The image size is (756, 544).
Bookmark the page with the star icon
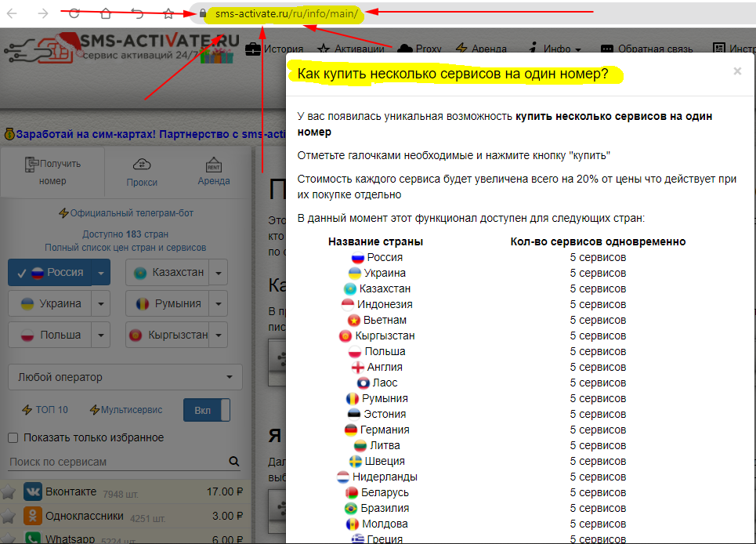click(x=168, y=13)
